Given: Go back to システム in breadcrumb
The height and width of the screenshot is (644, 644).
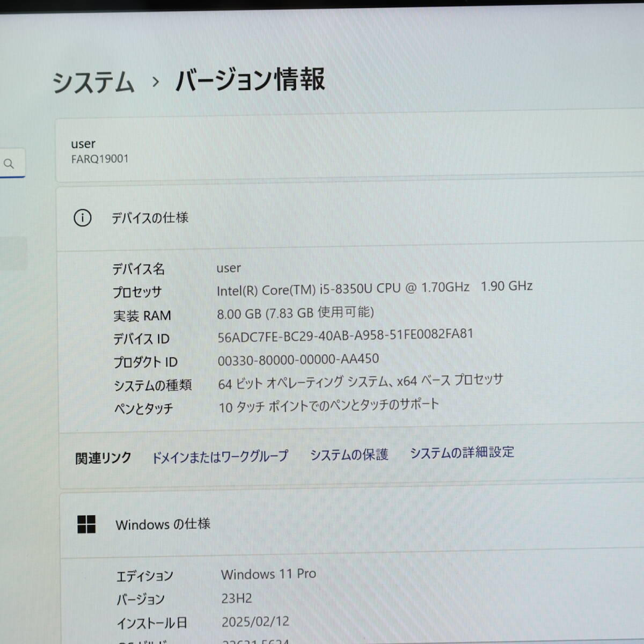Looking at the screenshot, I should [93, 83].
